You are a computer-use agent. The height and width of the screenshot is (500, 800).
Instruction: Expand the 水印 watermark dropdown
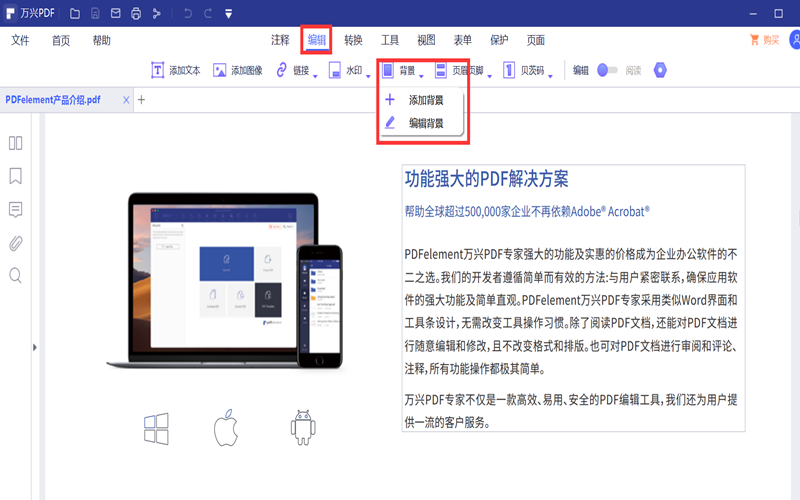point(368,74)
